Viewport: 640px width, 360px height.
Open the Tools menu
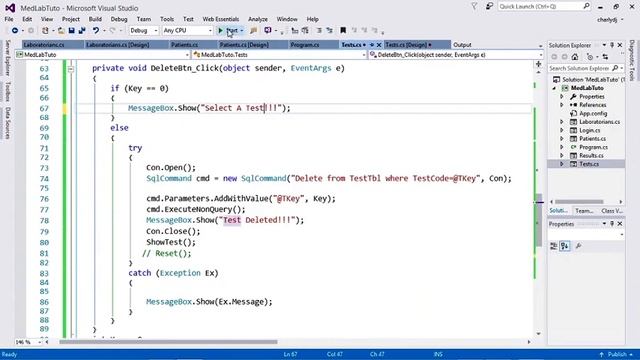pyautogui.click(x=167, y=19)
